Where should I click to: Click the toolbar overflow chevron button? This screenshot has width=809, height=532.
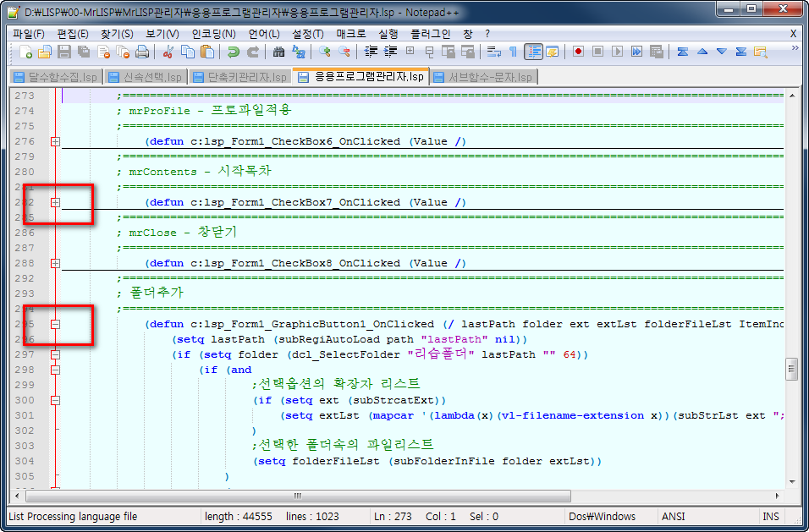point(795,49)
